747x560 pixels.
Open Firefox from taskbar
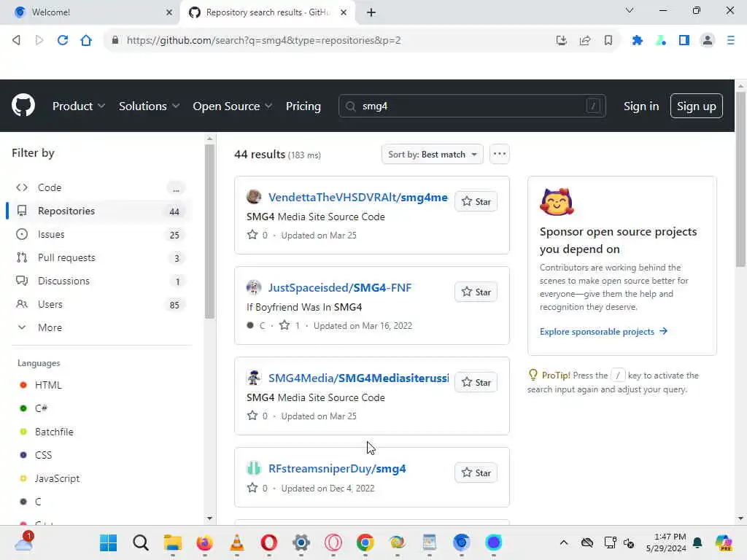(x=205, y=542)
